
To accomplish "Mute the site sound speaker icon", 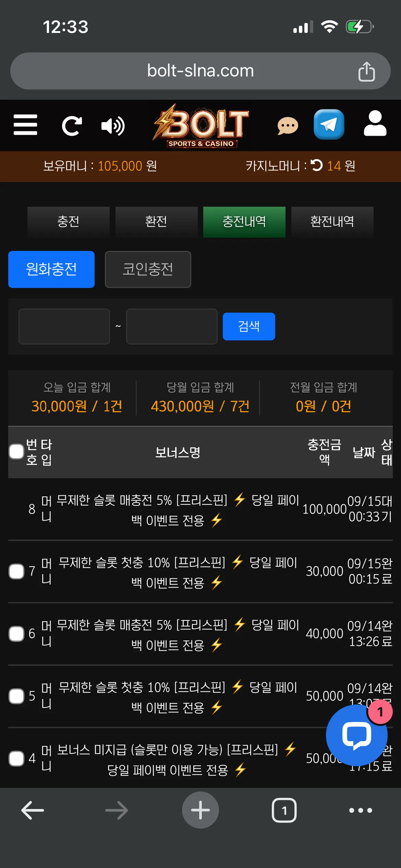I will click(113, 126).
